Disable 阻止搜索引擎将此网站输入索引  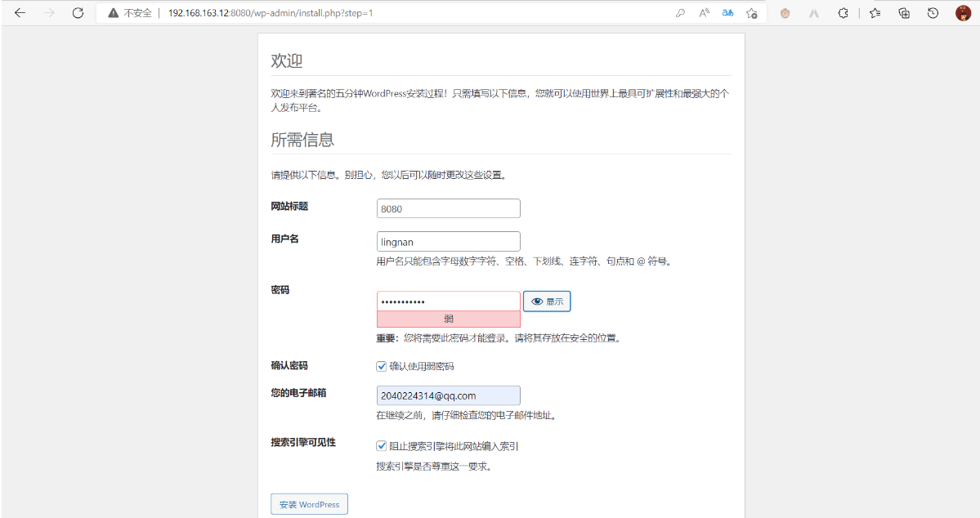[381, 445]
